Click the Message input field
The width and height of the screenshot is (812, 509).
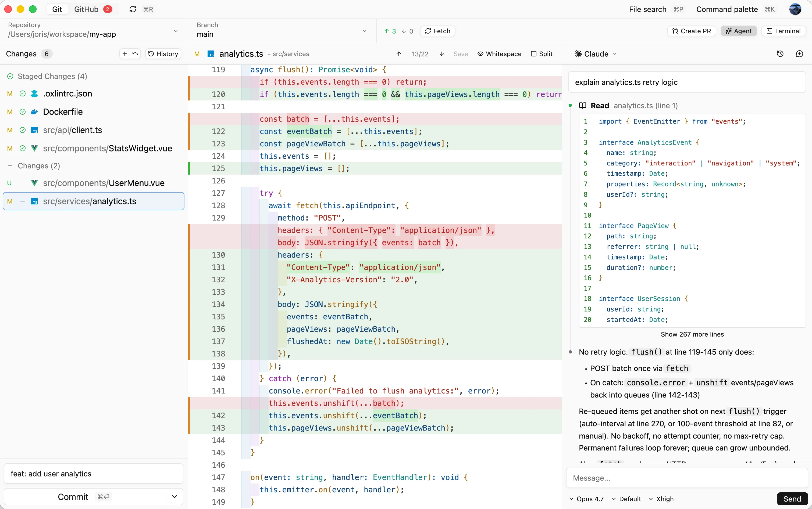click(687, 478)
